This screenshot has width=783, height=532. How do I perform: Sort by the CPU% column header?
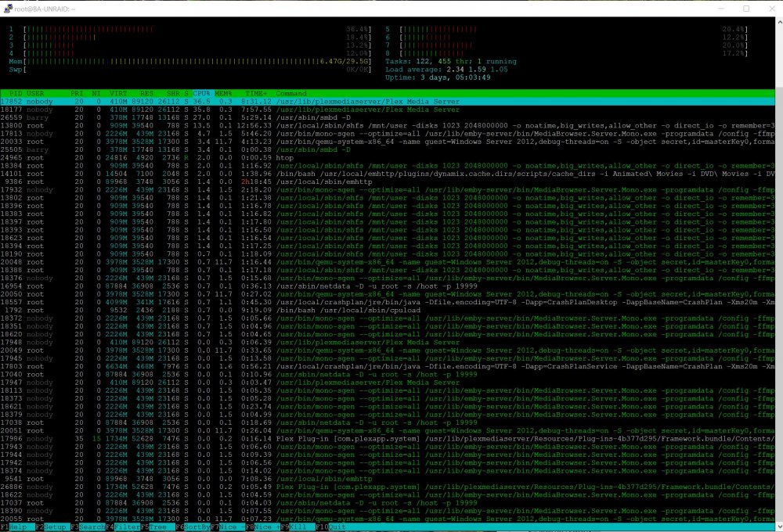pyautogui.click(x=201, y=93)
